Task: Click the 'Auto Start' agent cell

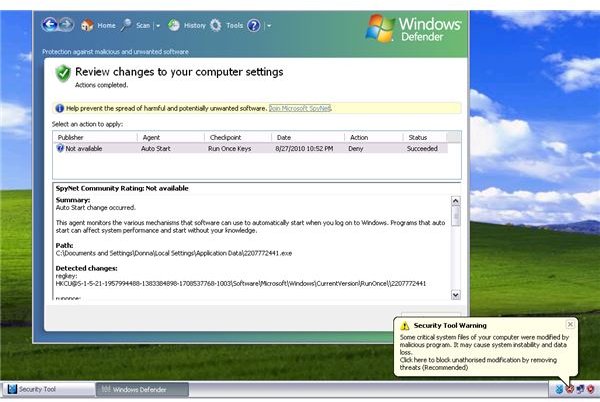Action: [156, 148]
